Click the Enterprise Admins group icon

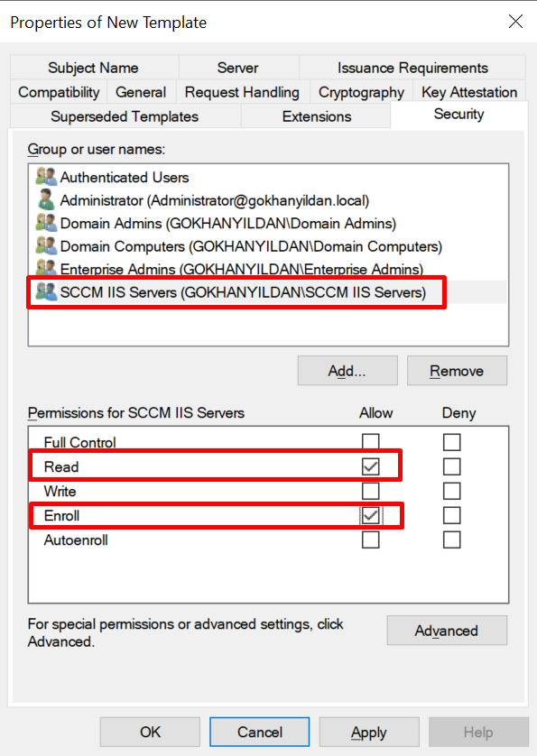point(46,267)
